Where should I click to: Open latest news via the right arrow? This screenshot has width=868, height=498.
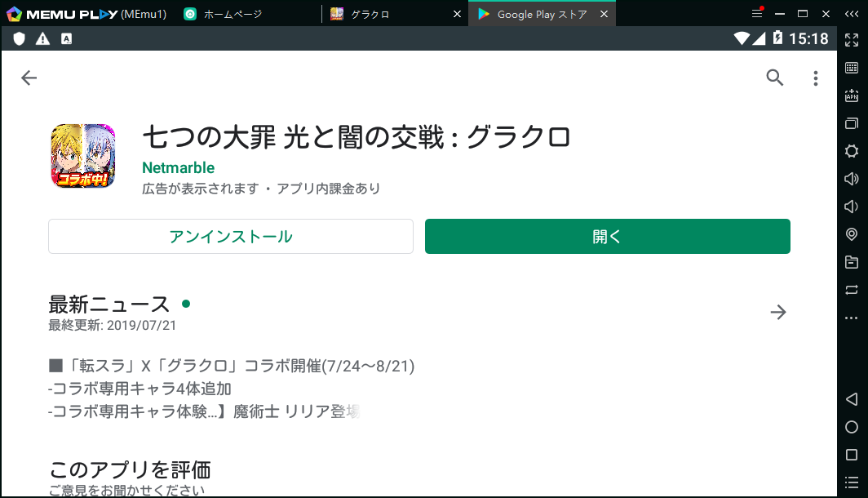click(x=777, y=312)
